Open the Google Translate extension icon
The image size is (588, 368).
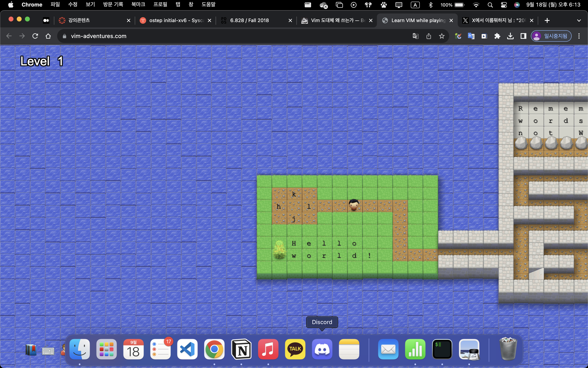pyautogui.click(x=471, y=36)
